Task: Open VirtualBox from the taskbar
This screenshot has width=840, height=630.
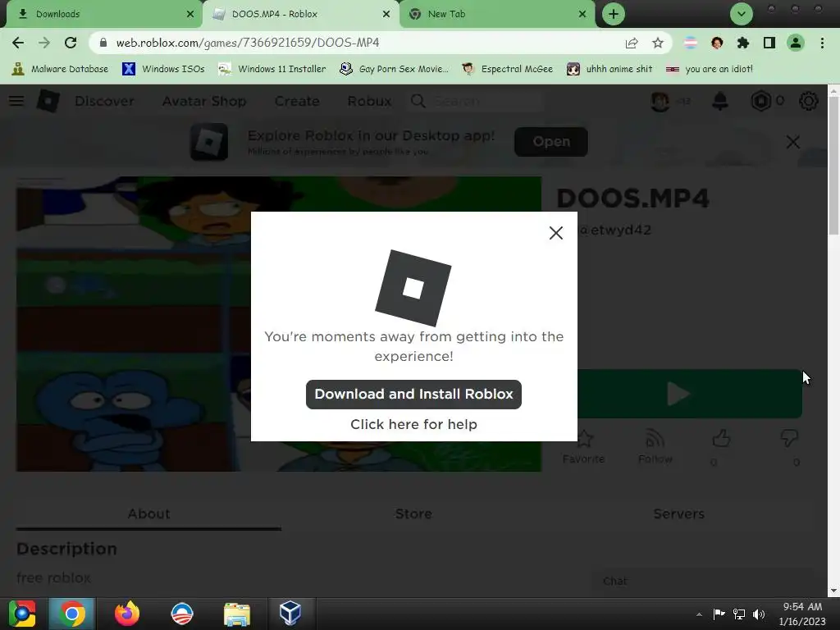Action: [290, 614]
